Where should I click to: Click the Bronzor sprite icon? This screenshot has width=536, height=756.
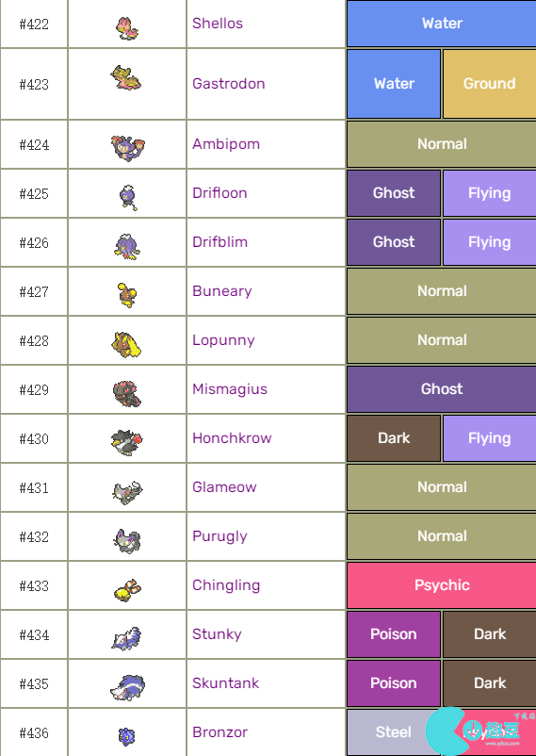point(127,736)
